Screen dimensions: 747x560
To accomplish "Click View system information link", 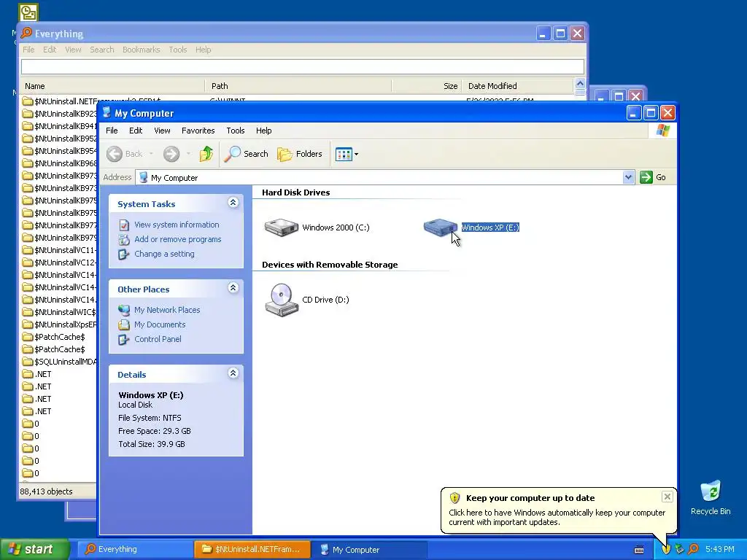I will pyautogui.click(x=177, y=225).
